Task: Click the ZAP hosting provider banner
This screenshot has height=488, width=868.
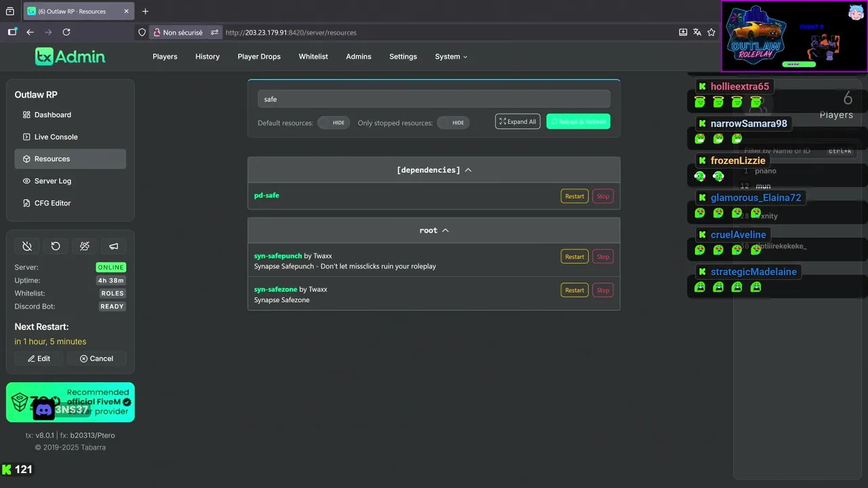Action: tap(71, 403)
